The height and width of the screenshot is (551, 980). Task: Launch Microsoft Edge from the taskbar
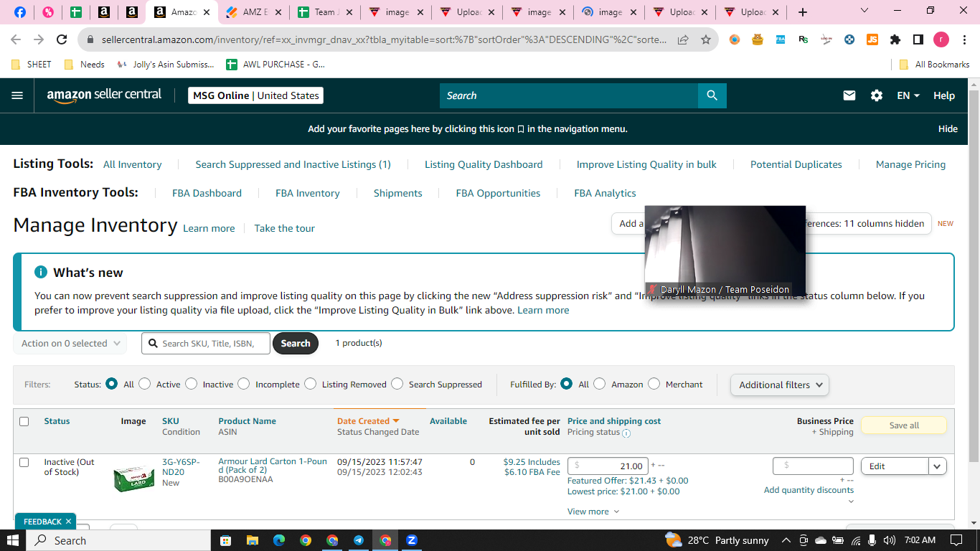[x=278, y=540]
